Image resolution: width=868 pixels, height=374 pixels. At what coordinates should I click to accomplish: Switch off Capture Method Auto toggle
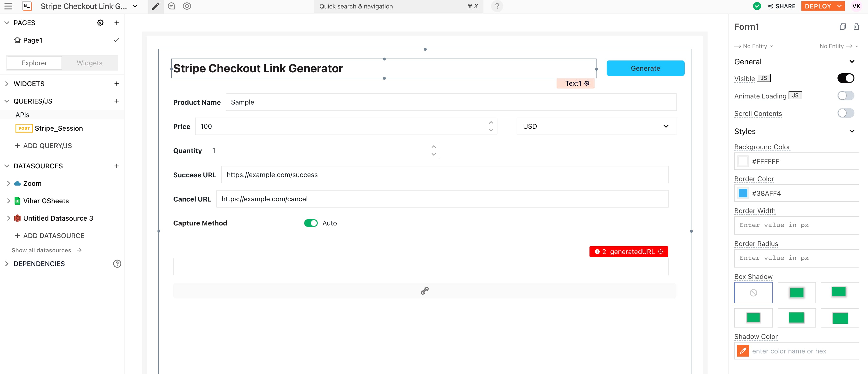click(311, 223)
